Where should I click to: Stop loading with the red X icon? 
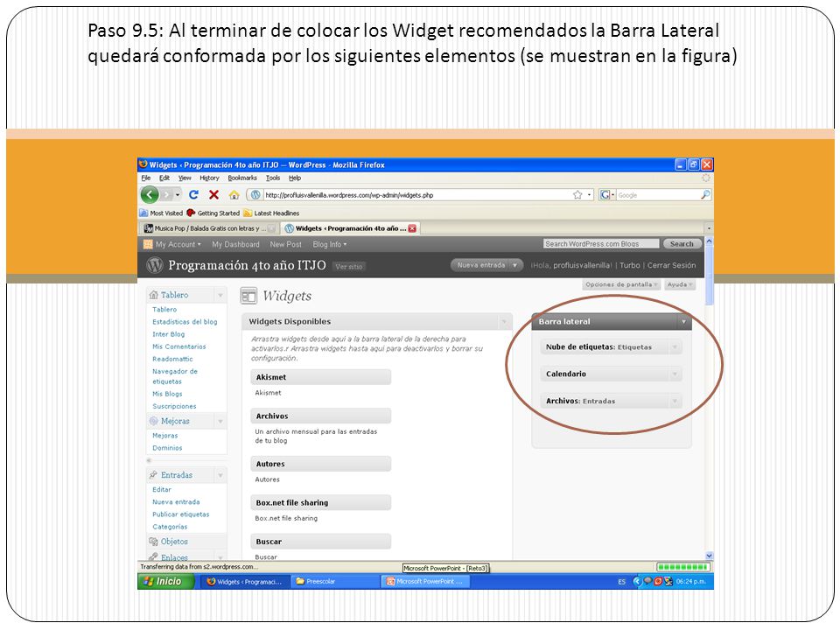213,194
